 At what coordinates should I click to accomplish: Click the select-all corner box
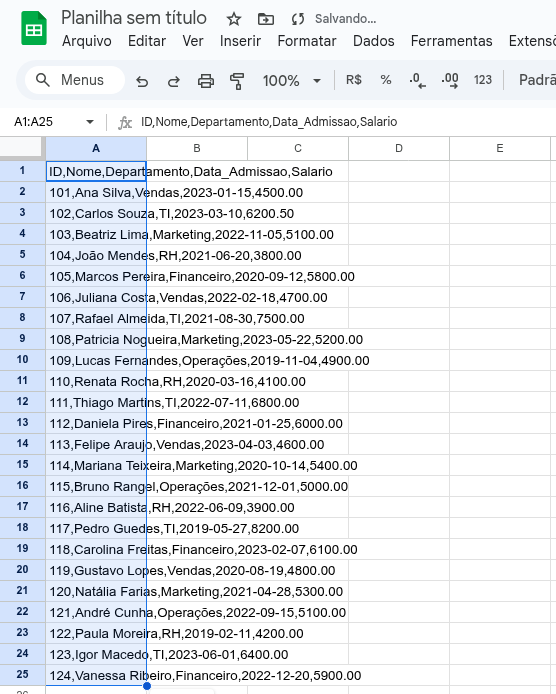click(22, 149)
